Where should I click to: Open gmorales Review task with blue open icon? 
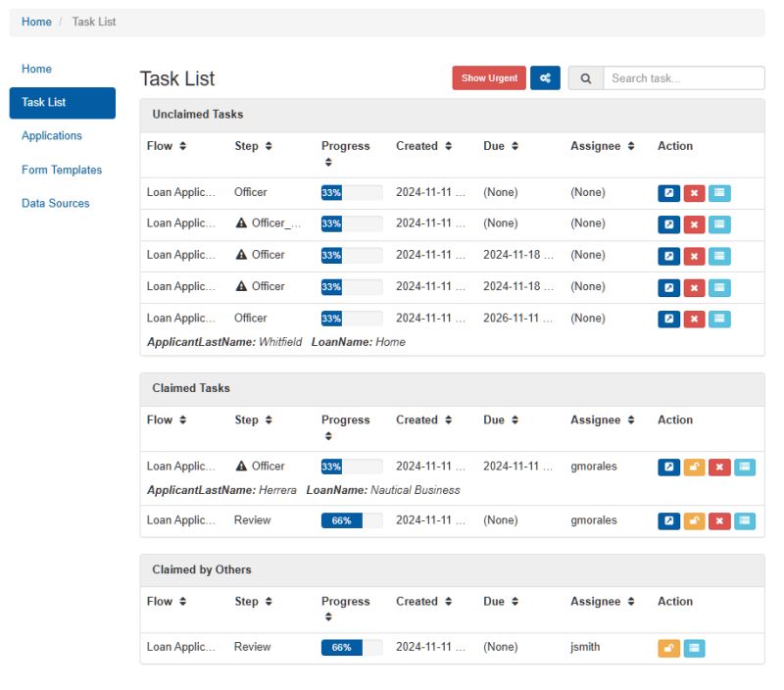pyautogui.click(x=668, y=521)
